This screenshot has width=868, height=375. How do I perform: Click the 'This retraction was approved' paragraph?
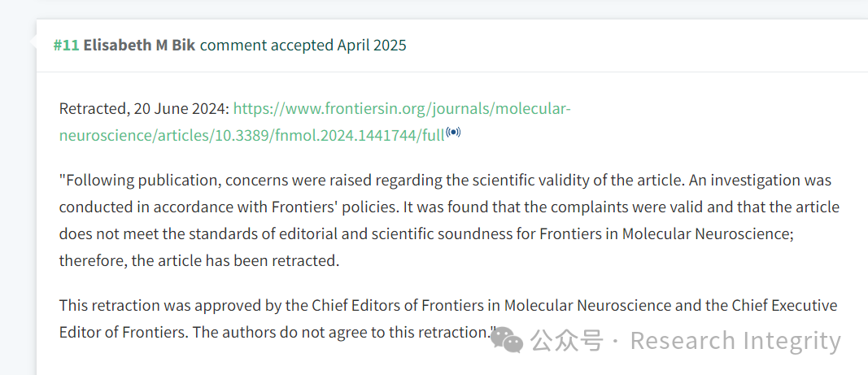pyautogui.click(x=448, y=319)
